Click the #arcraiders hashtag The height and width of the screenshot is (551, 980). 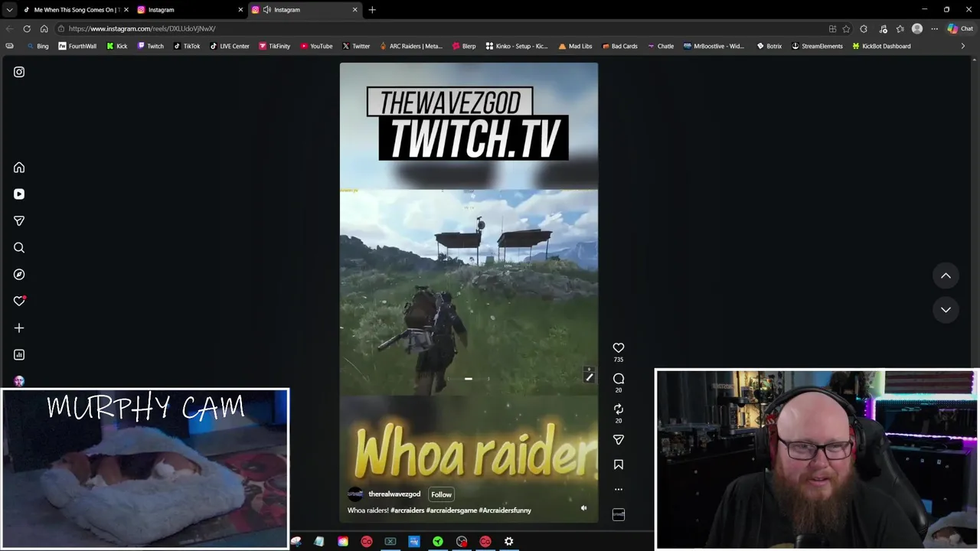click(x=407, y=510)
